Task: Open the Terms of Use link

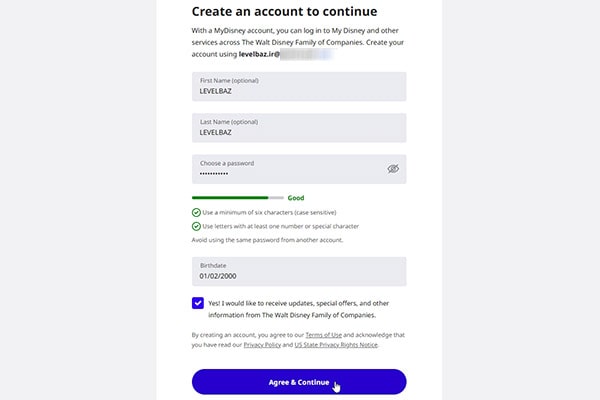Action: [x=324, y=335]
